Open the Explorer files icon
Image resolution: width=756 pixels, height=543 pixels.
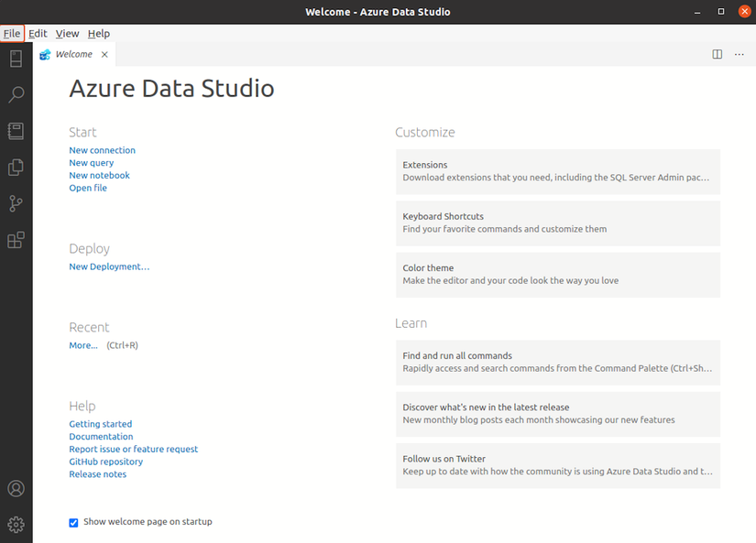tap(16, 167)
